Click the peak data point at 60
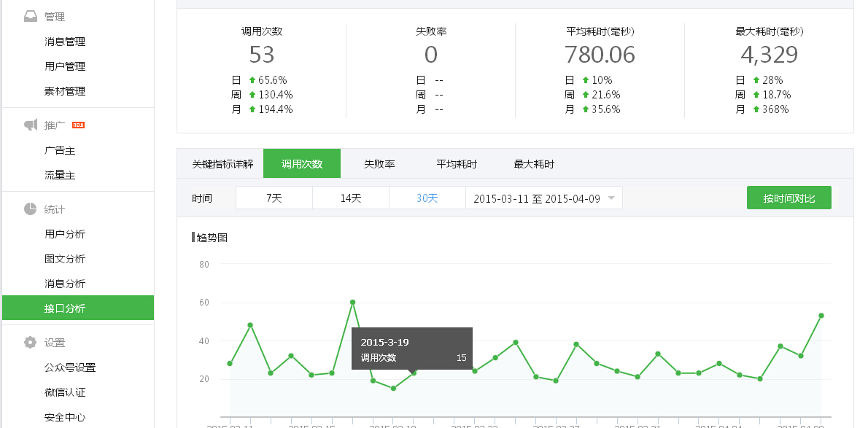The height and width of the screenshot is (428, 868). (352, 302)
